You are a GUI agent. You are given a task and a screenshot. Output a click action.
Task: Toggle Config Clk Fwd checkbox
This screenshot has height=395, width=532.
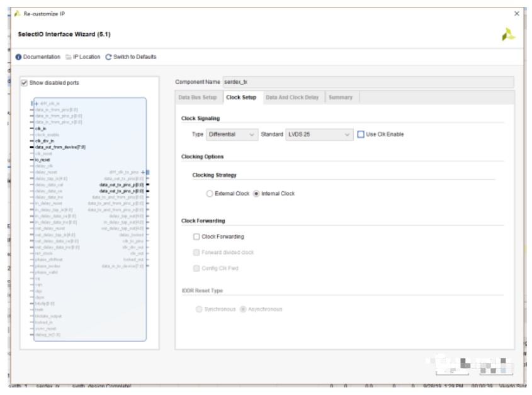196,268
